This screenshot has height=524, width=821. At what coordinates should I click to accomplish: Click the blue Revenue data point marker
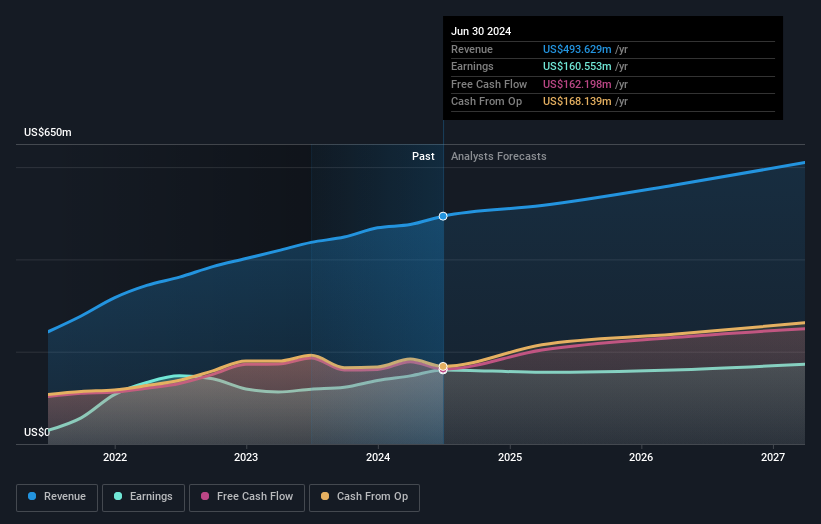pos(443,216)
